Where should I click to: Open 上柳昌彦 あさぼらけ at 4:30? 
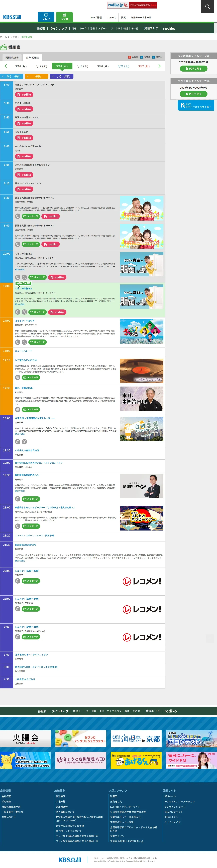coord(25,679)
